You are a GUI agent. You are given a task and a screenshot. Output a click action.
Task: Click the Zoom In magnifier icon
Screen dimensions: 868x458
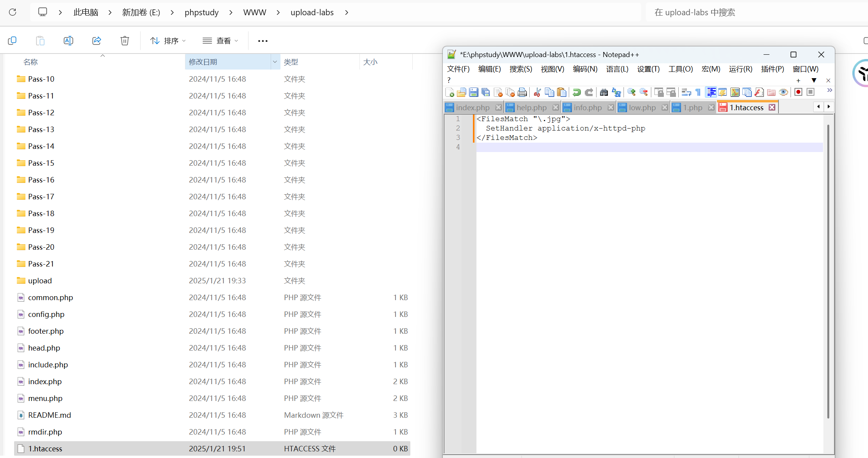tap(631, 92)
